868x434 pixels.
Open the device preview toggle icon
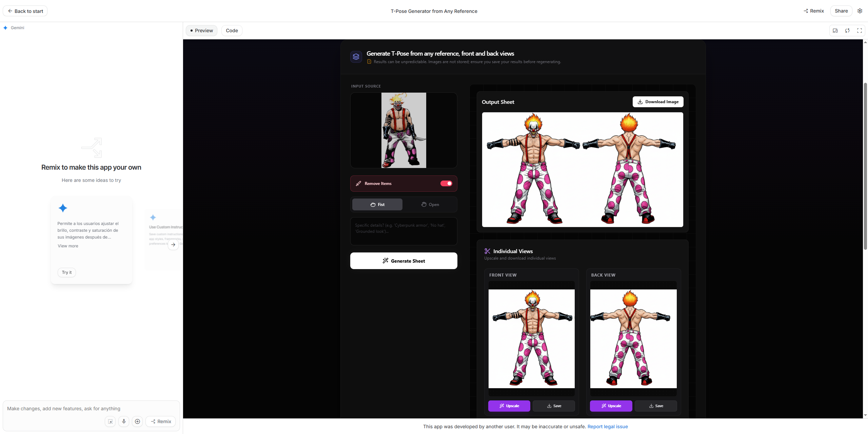835,31
